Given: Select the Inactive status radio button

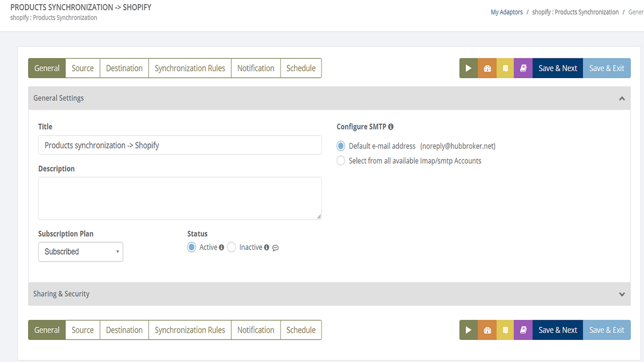Looking at the screenshot, I should (231, 247).
